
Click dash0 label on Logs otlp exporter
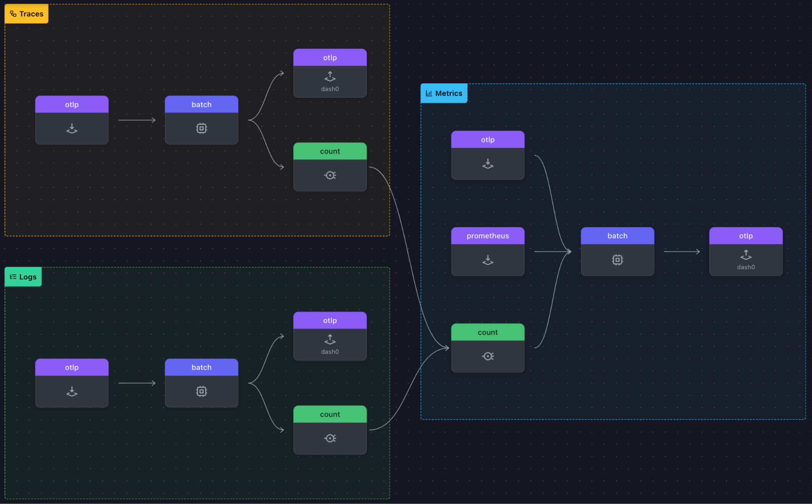click(330, 352)
